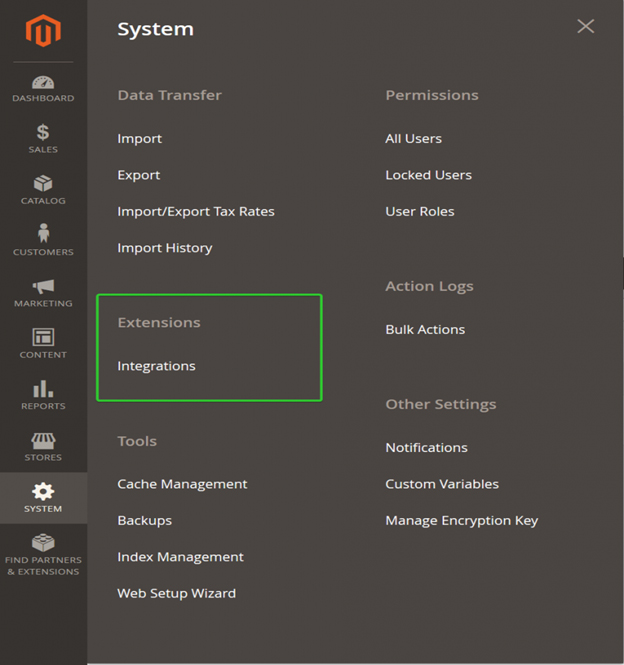The image size is (624, 665).
Task: Select the System gear icon
Action: click(43, 492)
